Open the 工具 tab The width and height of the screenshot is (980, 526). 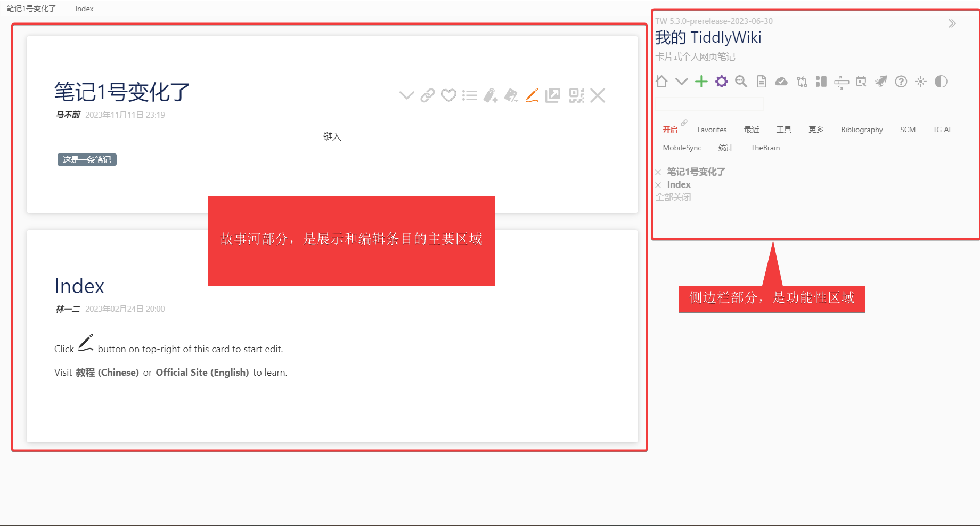click(784, 130)
